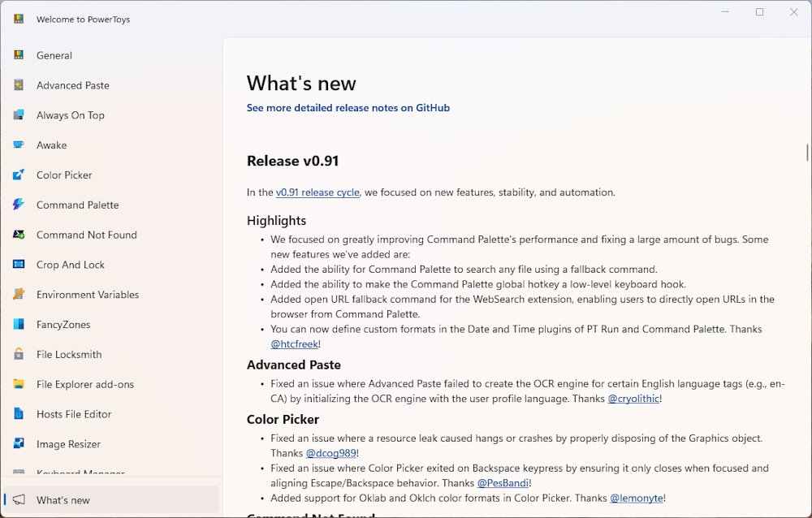Click the Always On Top icon

19,115
